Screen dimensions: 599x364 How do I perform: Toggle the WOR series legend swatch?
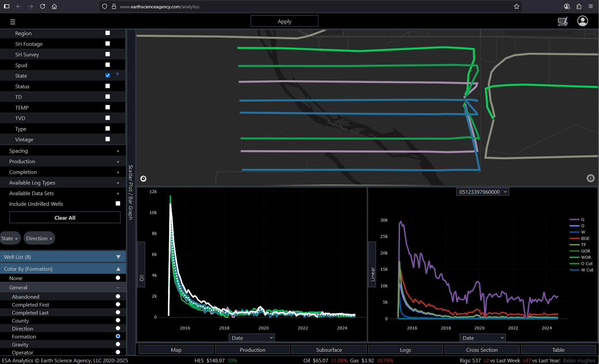tap(574, 257)
